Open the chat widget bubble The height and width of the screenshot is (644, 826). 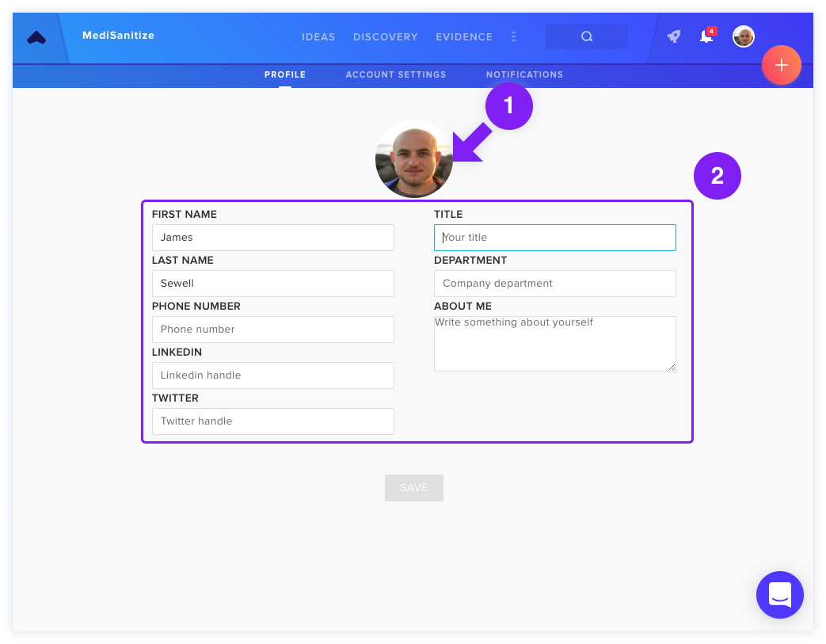(x=779, y=594)
